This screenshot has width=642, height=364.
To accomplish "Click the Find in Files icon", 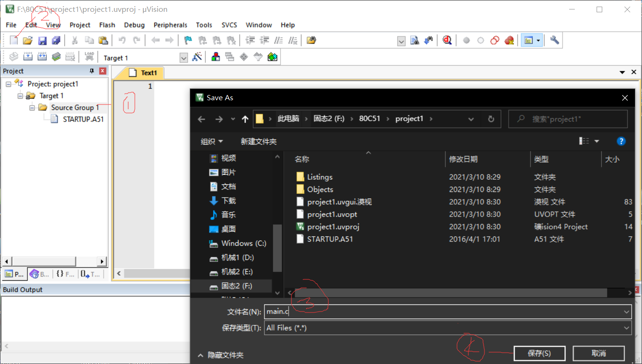I will pos(415,41).
